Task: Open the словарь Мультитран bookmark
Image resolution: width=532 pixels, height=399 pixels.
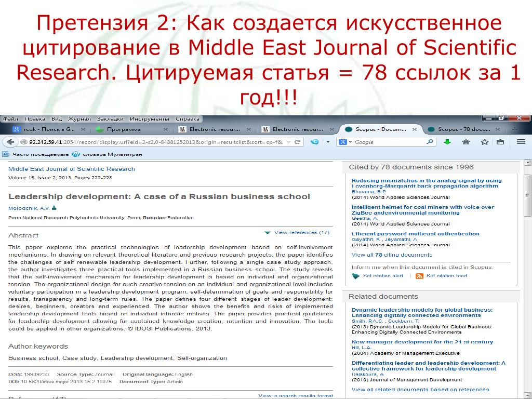Action: click(107, 154)
